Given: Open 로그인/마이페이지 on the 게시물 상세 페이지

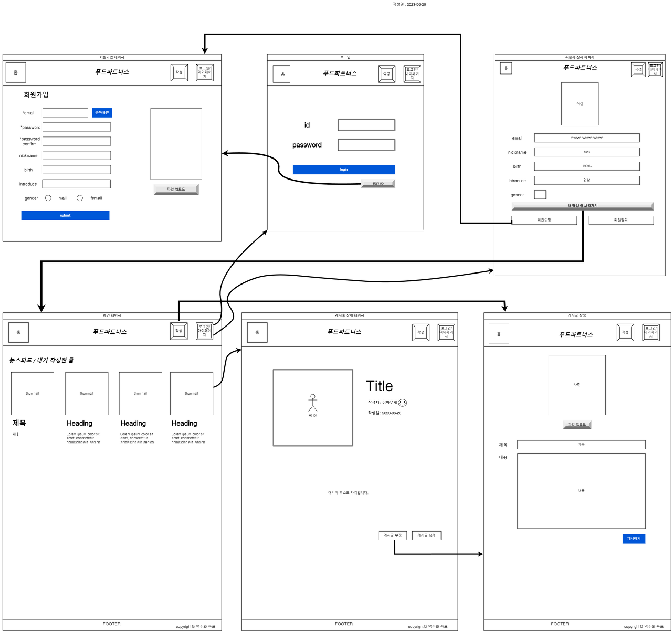Looking at the screenshot, I should [447, 332].
